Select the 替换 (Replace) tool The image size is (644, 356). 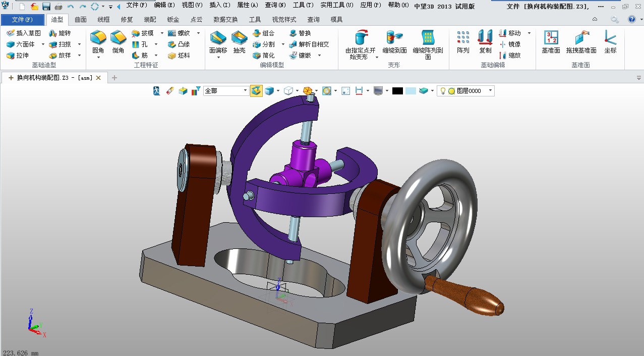[300, 33]
